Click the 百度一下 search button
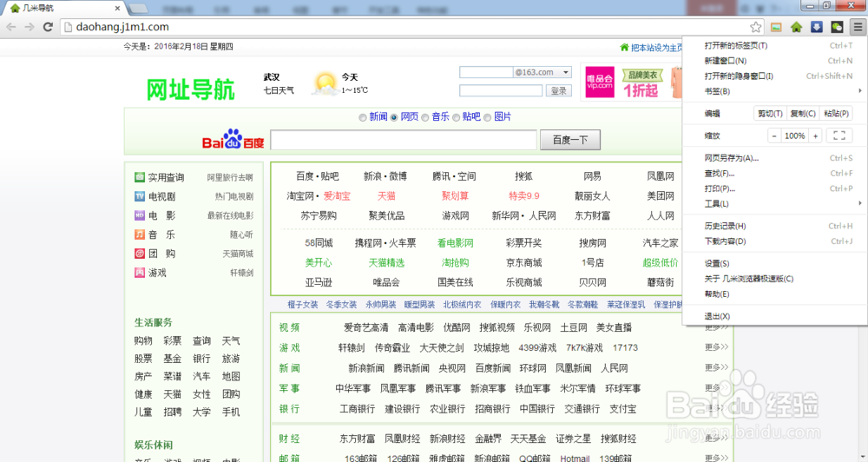Image resolution: width=868 pixels, height=462 pixels. click(570, 140)
